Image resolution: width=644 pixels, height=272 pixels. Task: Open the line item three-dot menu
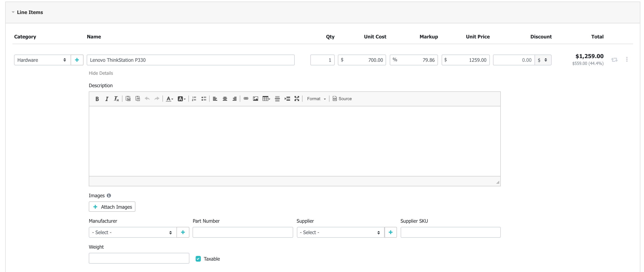pos(627,59)
